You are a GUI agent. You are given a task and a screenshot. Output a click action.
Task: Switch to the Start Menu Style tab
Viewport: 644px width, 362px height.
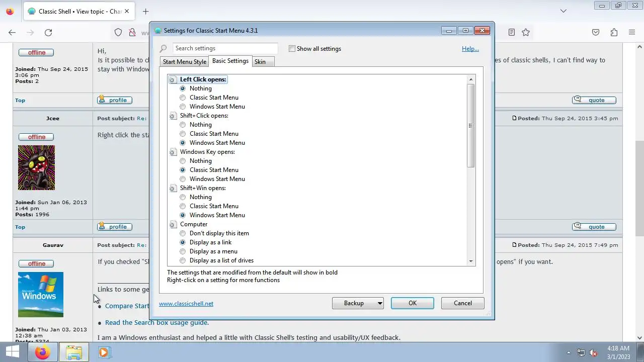point(184,62)
